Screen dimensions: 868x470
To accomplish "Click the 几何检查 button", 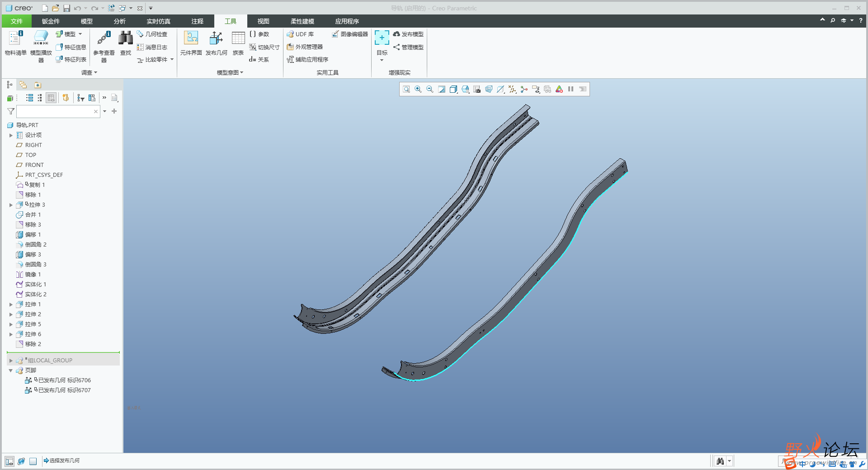I will coord(152,34).
